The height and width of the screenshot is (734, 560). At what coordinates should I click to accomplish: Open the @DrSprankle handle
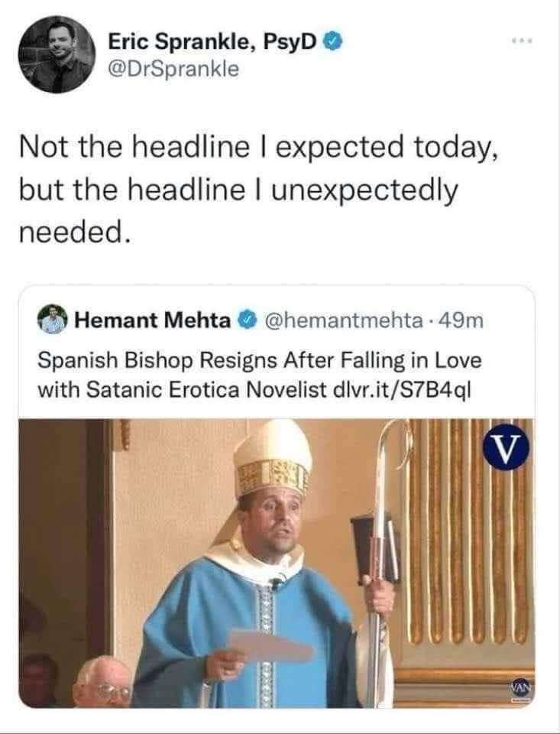pos(173,69)
